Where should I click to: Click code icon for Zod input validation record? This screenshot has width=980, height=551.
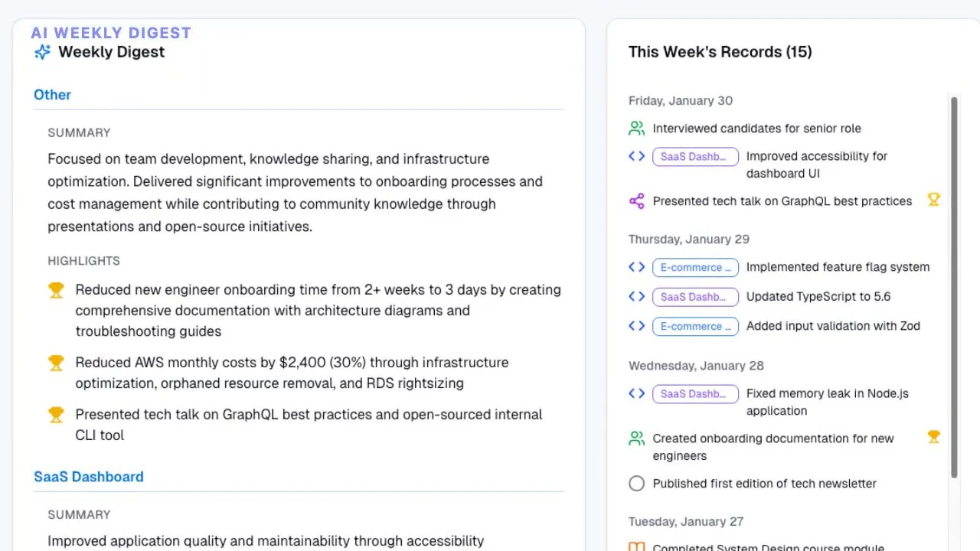click(636, 325)
